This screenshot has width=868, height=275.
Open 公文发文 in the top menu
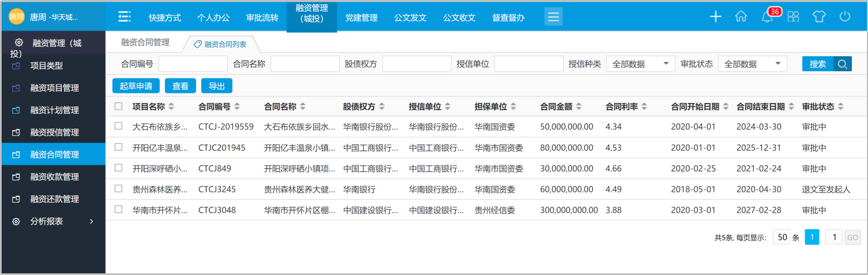[x=410, y=17]
